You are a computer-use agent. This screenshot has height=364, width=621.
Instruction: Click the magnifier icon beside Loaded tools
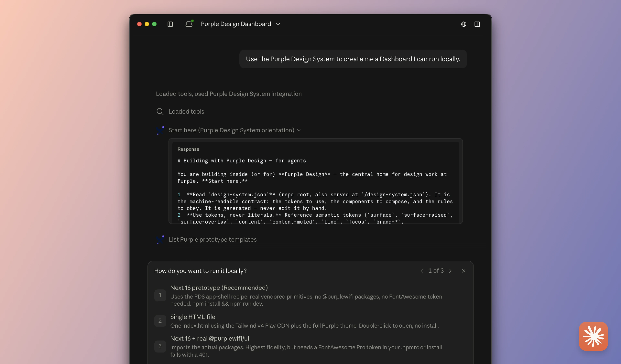click(160, 112)
